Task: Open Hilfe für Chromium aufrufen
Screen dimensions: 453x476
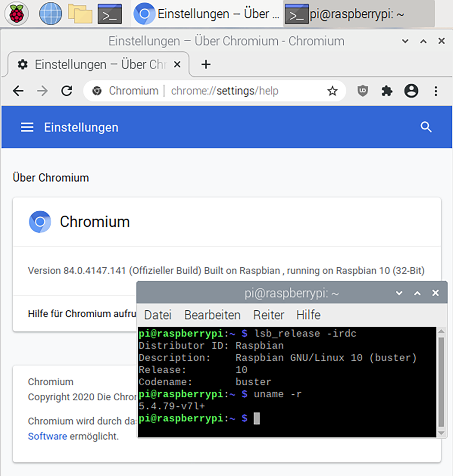Action: (82, 314)
